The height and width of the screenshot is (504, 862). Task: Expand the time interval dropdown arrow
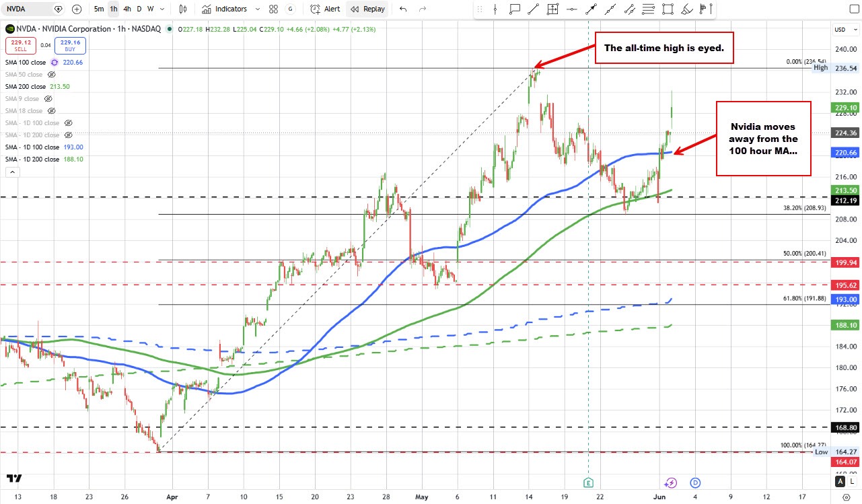(x=162, y=9)
